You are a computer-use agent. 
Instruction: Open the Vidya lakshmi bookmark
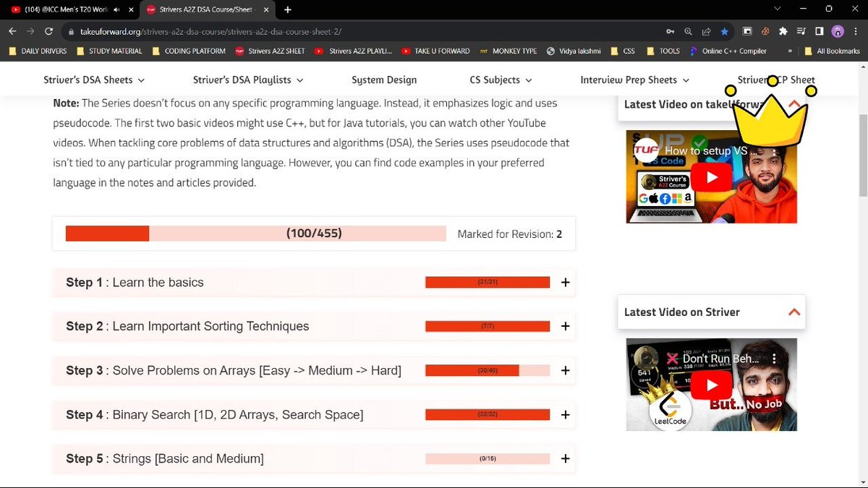tap(574, 51)
